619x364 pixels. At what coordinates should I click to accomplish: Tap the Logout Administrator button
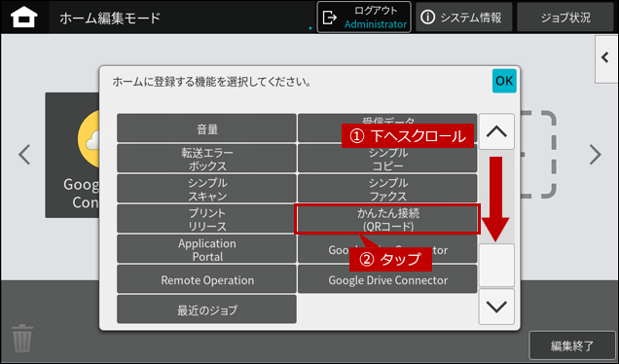click(x=364, y=18)
